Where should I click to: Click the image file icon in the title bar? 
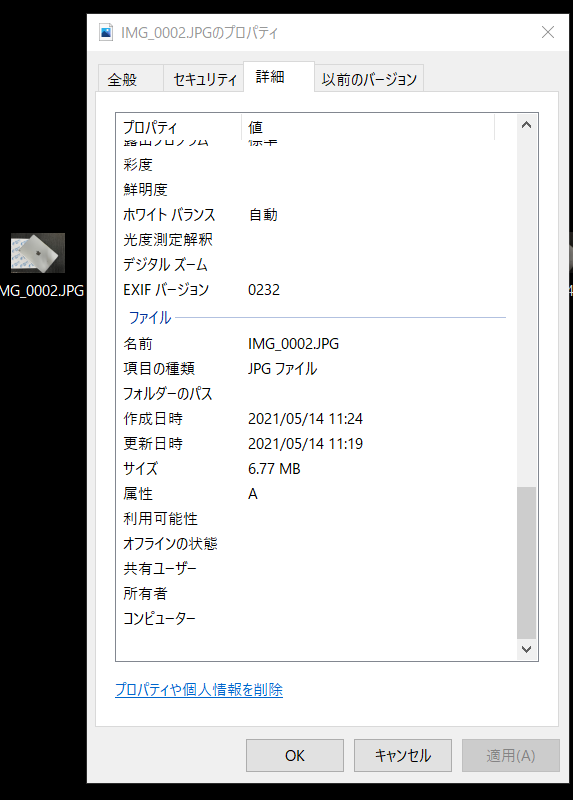tap(106, 32)
